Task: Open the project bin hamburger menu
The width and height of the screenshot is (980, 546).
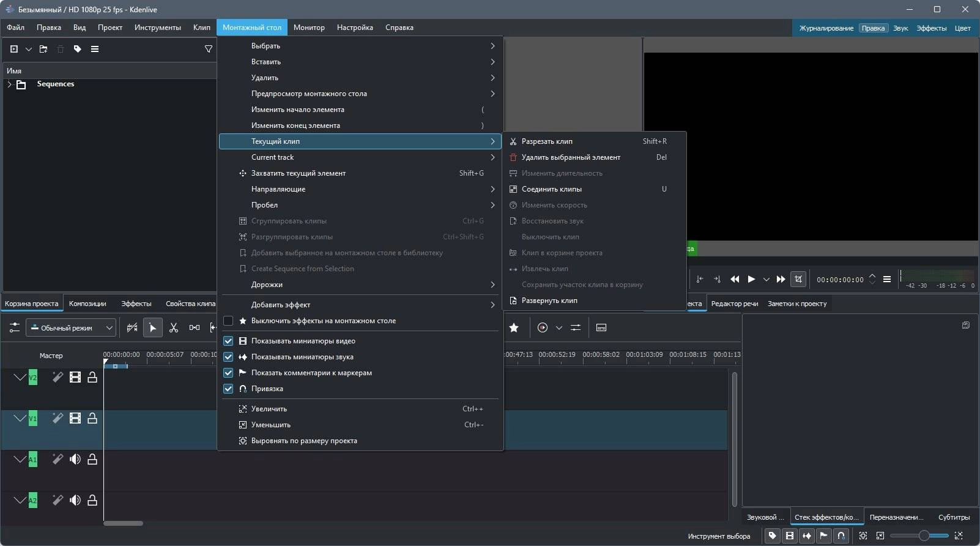Action: 95,49
